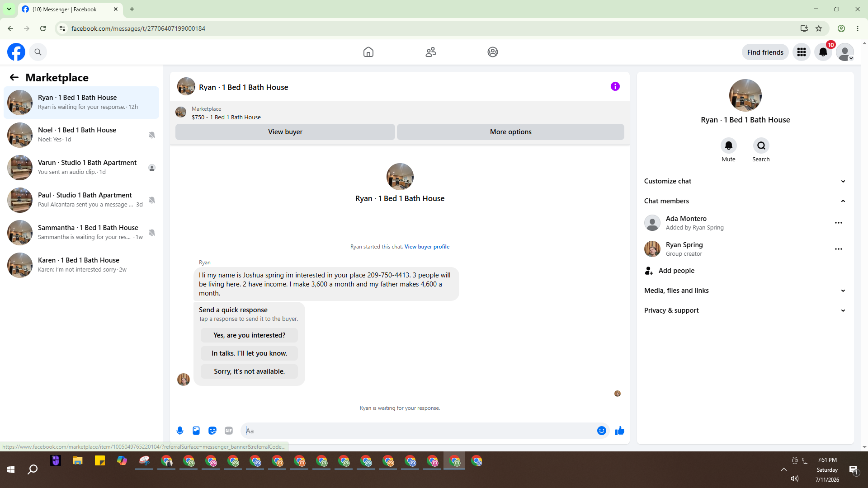The width and height of the screenshot is (868, 488).
Task: Open the Friends icon in top nav
Action: click(431, 52)
